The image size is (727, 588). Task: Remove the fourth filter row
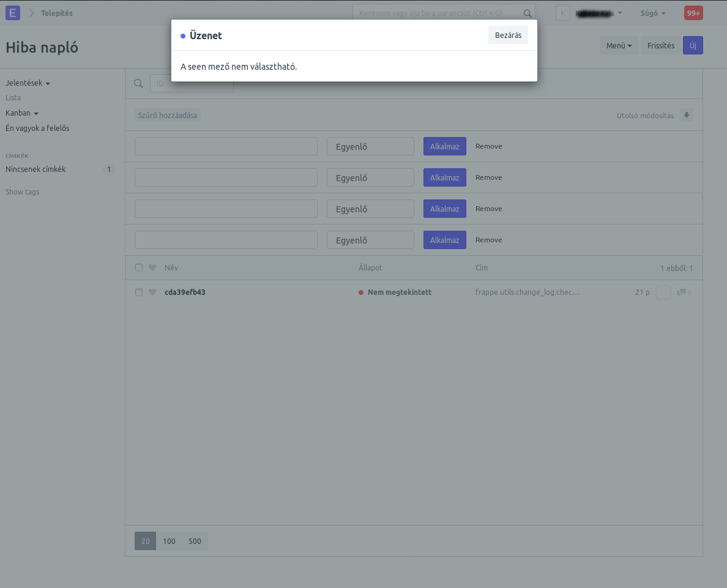[x=489, y=240]
